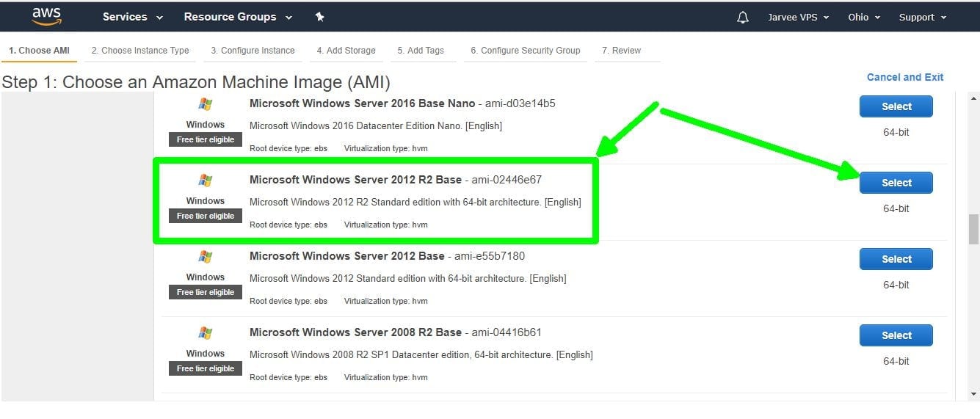
Task: Click the Free tier eligible badge for 2016 Nano
Action: tap(206, 139)
